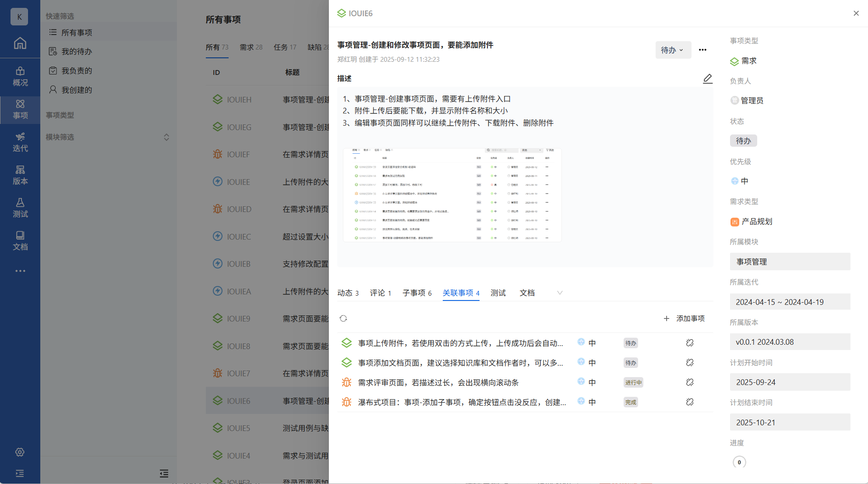Go to 迭代 in left sidebar
Image resolution: width=868 pixels, height=484 pixels.
[20, 142]
